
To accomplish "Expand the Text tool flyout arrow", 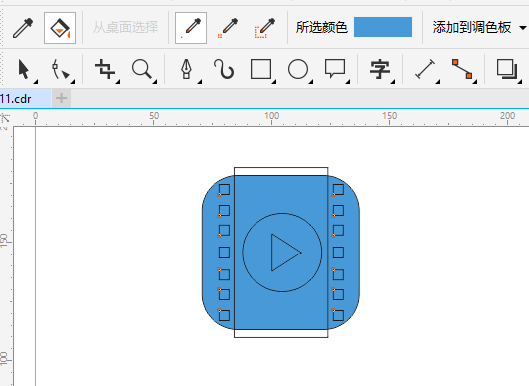I will coord(393,82).
